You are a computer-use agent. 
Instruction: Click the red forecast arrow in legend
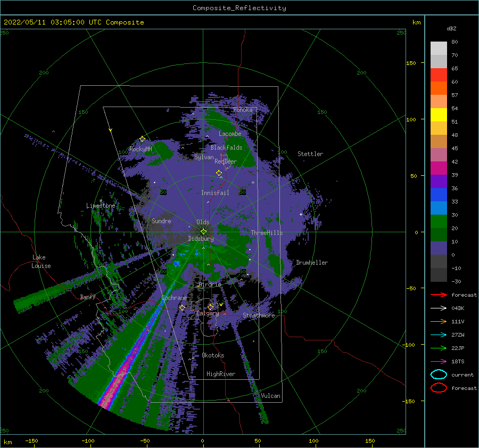point(439,295)
